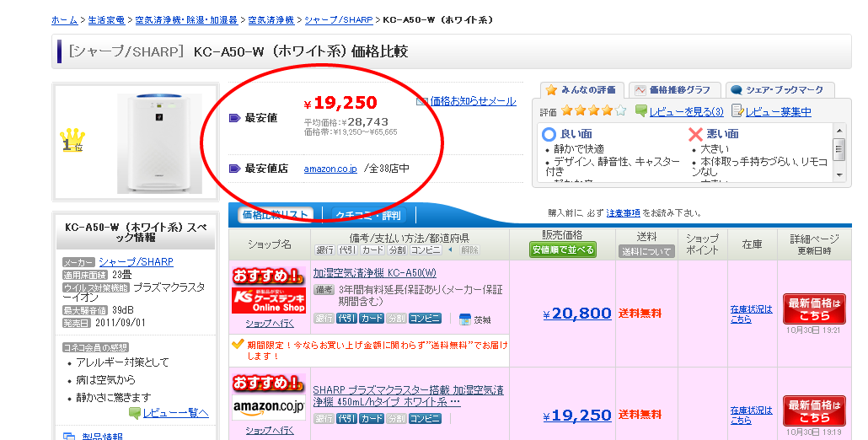Click the 解除 filter reset button

coord(469,250)
